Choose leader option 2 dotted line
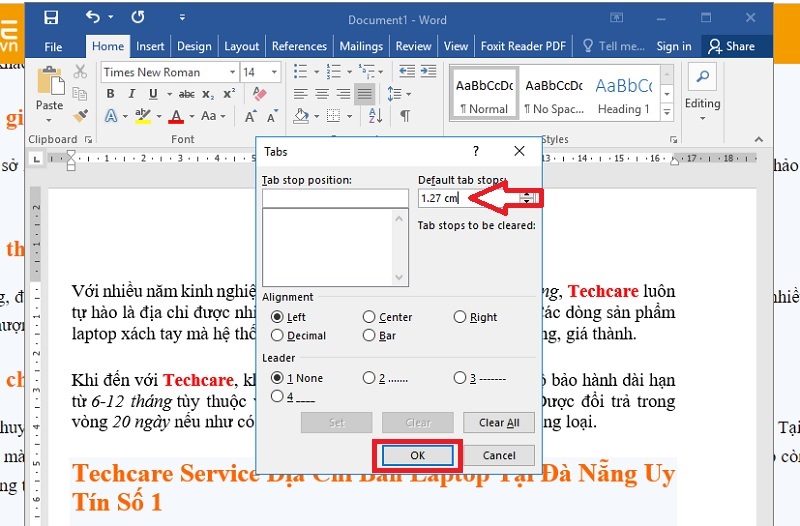The height and width of the screenshot is (526, 800). point(370,378)
